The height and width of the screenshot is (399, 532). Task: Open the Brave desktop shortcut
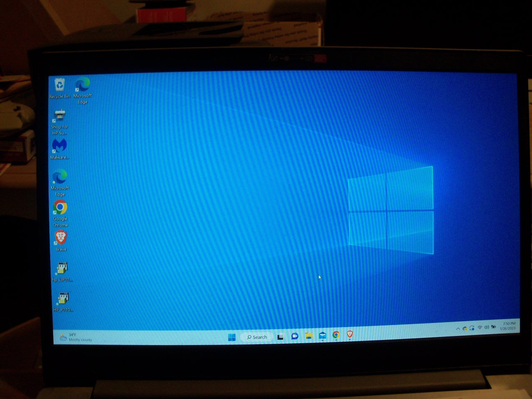tap(61, 241)
